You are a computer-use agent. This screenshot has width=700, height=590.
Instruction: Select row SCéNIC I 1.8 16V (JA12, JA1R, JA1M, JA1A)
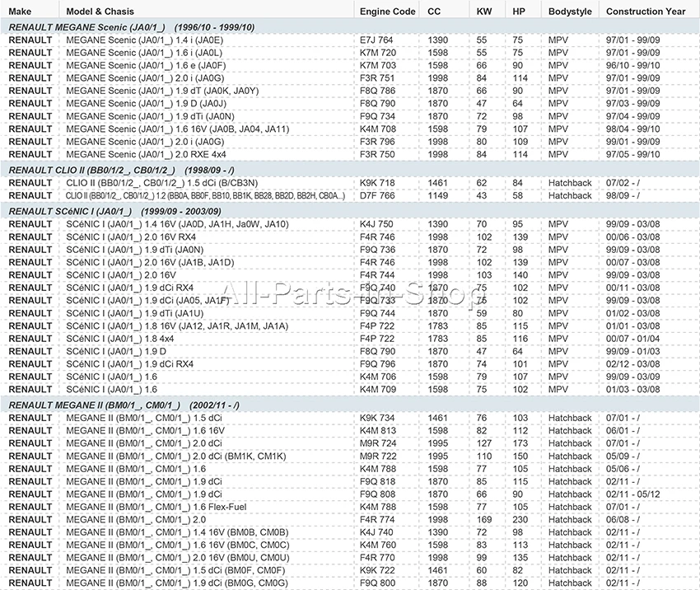coord(350,326)
